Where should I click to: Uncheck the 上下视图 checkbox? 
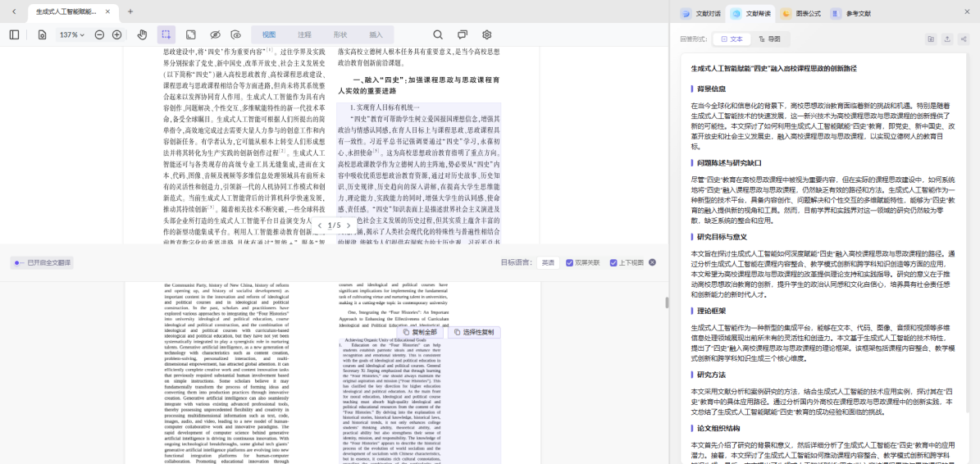(x=614, y=262)
